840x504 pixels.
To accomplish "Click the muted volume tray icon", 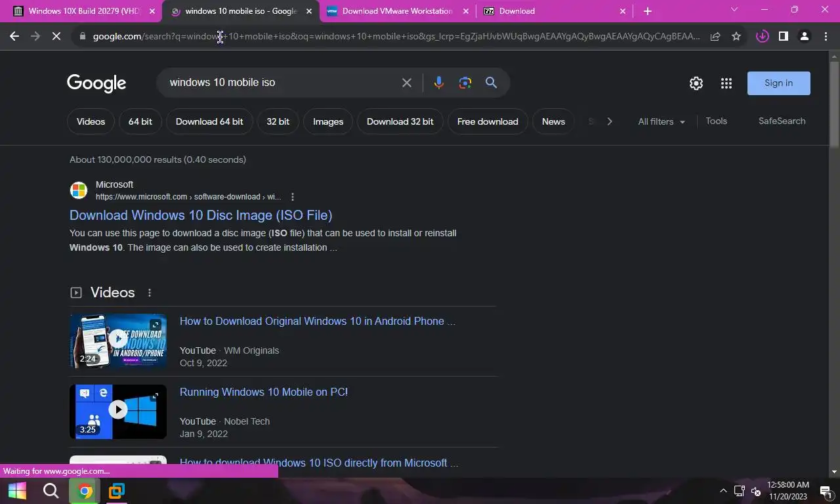I will tap(755, 491).
